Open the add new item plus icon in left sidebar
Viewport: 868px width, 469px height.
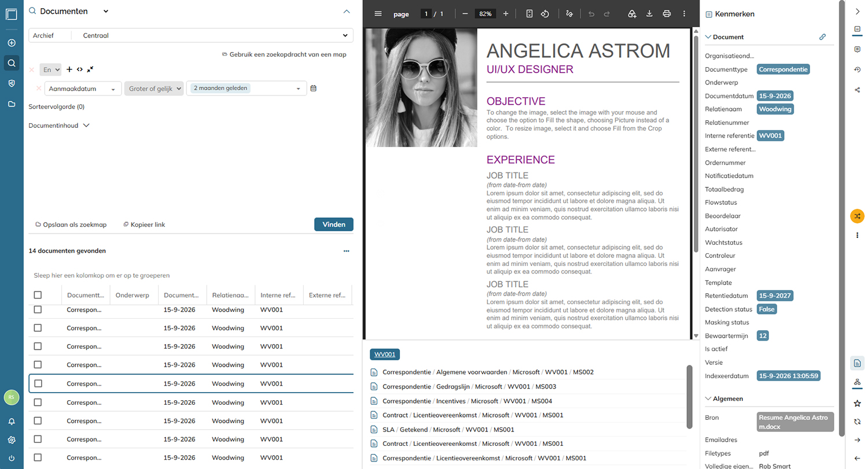[12, 43]
